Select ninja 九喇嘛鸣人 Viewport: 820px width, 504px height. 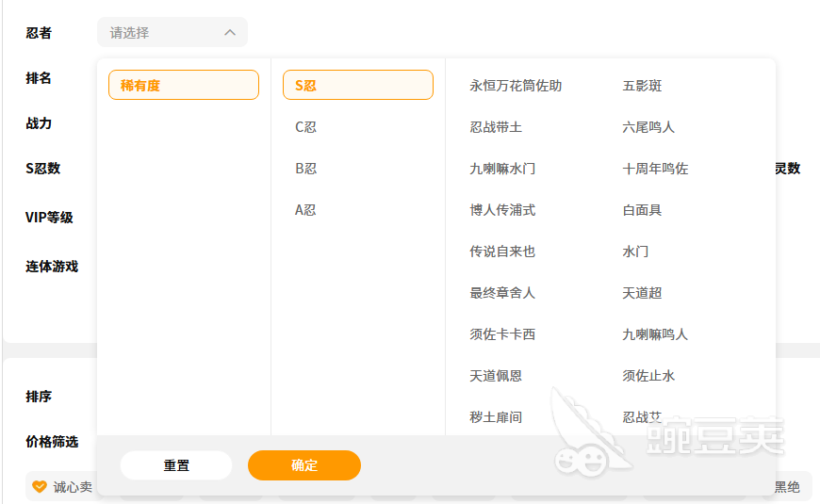point(655,334)
